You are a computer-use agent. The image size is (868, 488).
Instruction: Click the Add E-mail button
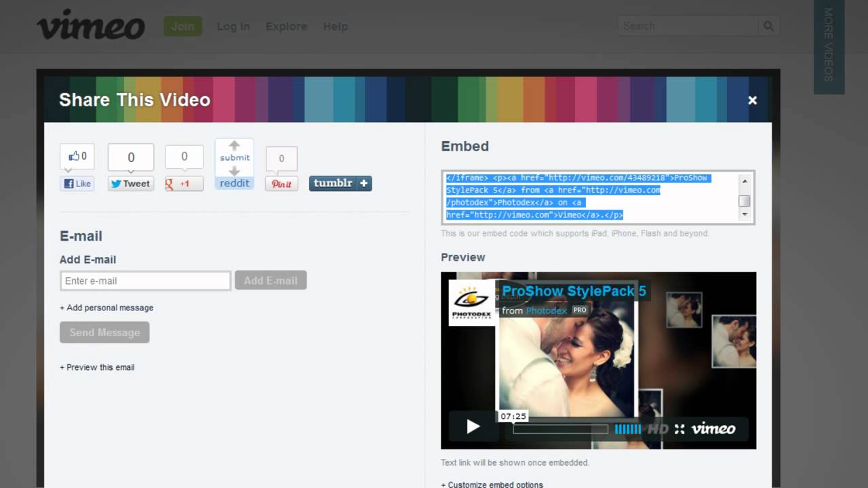tap(271, 281)
